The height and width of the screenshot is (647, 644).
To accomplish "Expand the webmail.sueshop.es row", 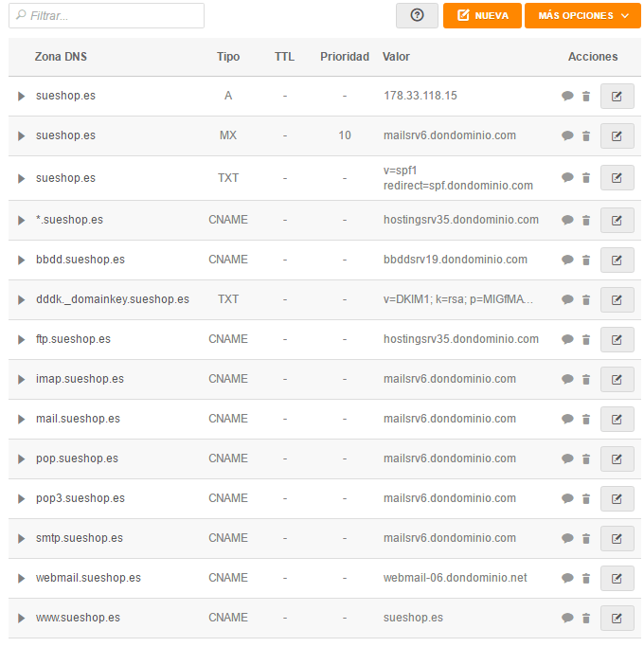I will pyautogui.click(x=21, y=579).
